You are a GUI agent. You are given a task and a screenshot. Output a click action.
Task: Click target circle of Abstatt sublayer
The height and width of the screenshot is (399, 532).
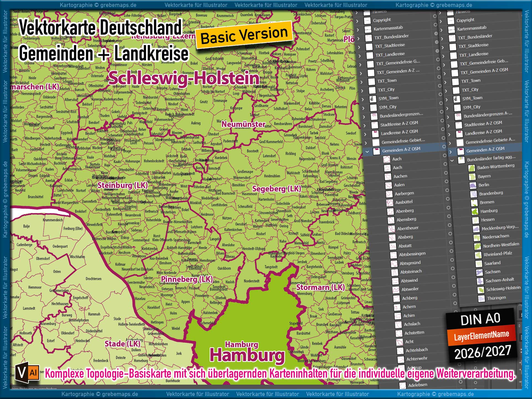point(451,242)
